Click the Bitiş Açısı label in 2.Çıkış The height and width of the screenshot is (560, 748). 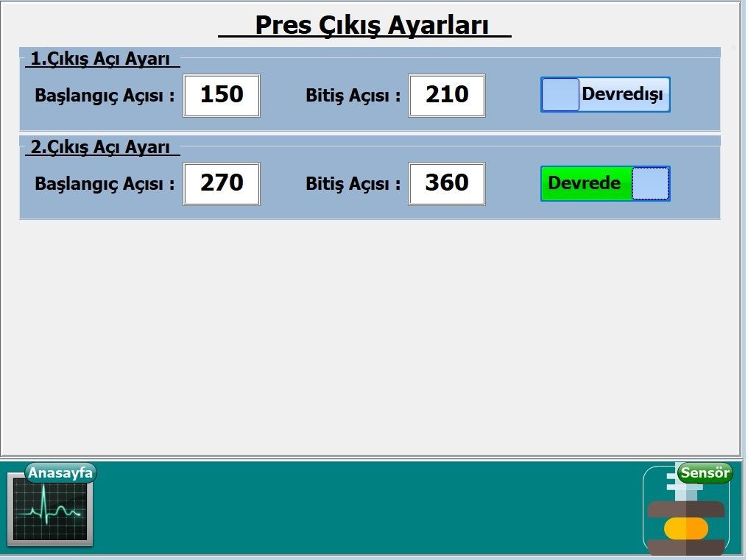pyautogui.click(x=353, y=184)
